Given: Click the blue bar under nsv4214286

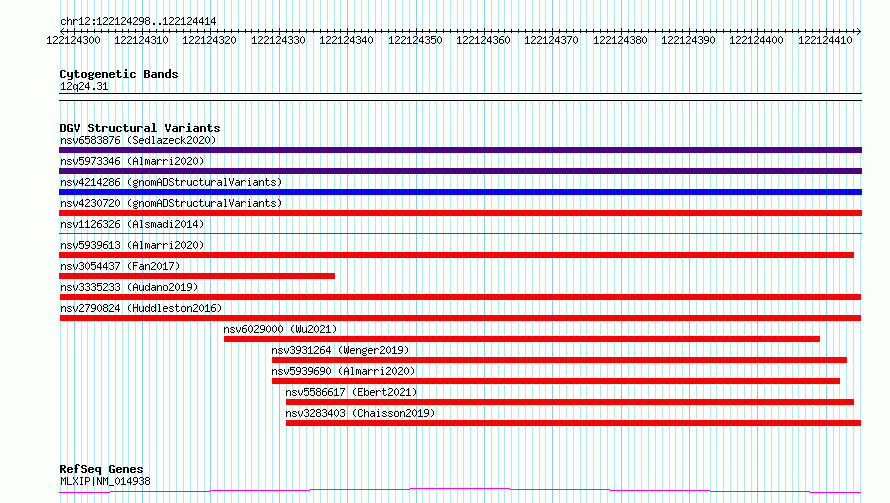Looking at the screenshot, I should [x=460, y=192].
